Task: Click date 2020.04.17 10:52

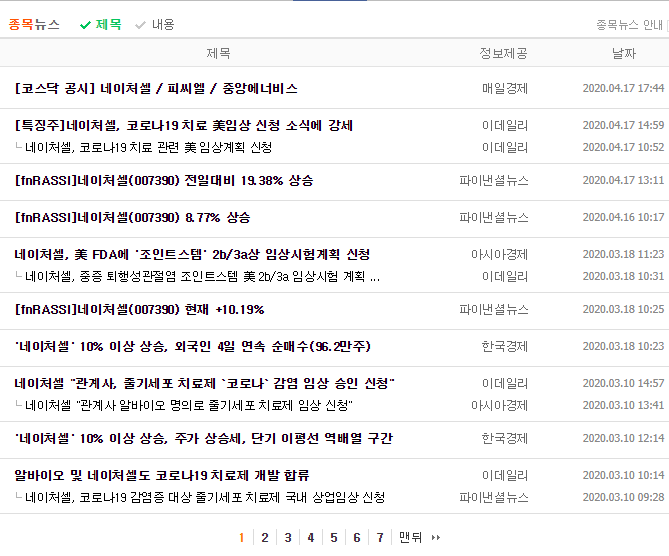Action: pos(623,147)
